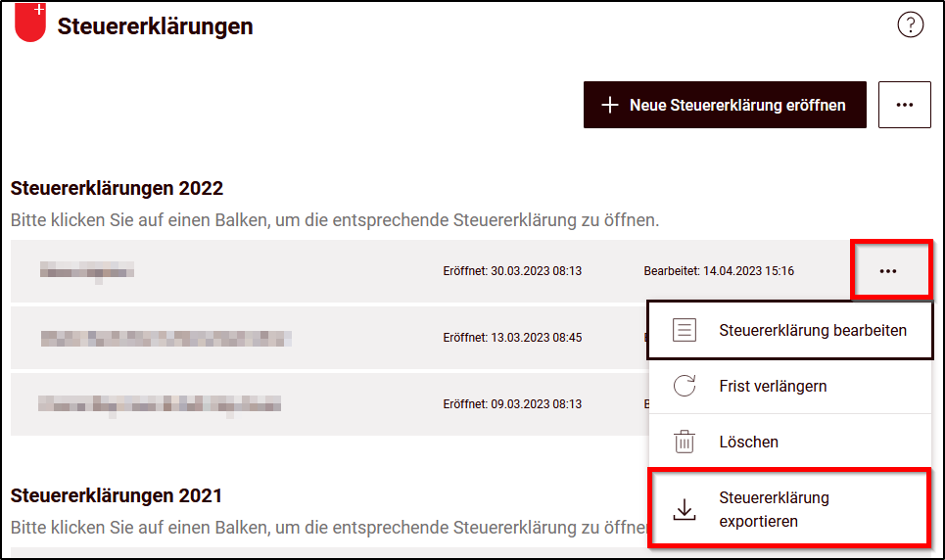Toggle the three-dot menu of the first 2022 return
Image resolution: width=945 pixels, height=560 pixels.
888,271
